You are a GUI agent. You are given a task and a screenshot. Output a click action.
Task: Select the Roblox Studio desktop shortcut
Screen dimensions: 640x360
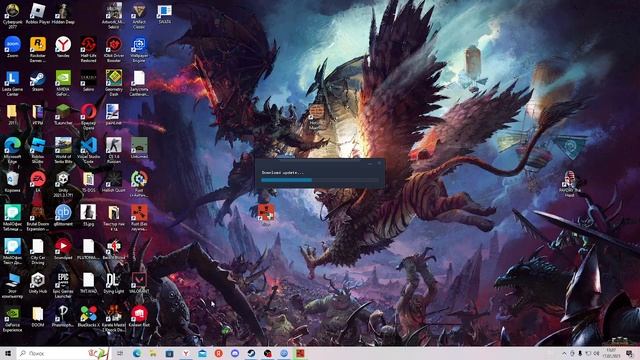[38, 150]
